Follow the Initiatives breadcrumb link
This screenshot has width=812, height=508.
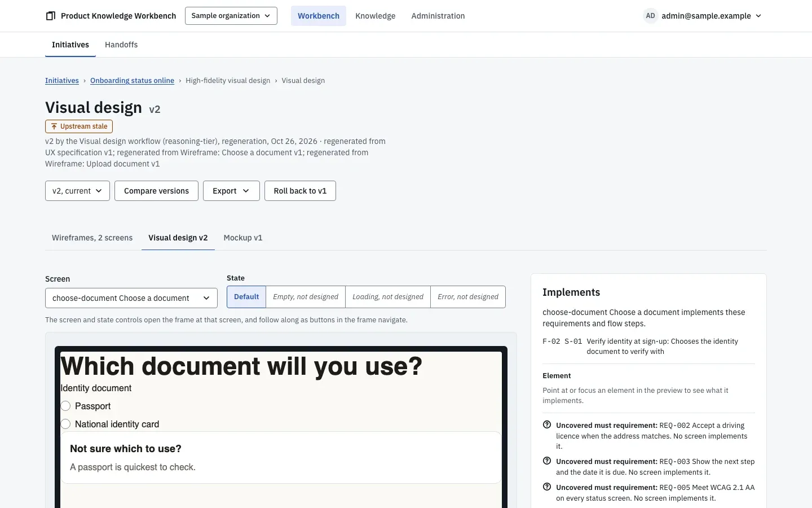pyautogui.click(x=62, y=81)
